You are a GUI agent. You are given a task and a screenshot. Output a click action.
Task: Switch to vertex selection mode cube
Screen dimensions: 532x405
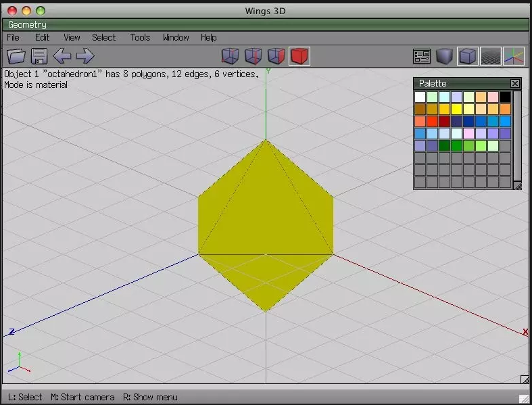tap(230, 56)
